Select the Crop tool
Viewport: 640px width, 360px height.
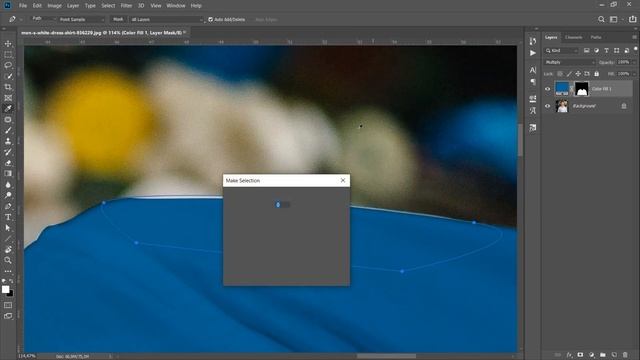8,87
